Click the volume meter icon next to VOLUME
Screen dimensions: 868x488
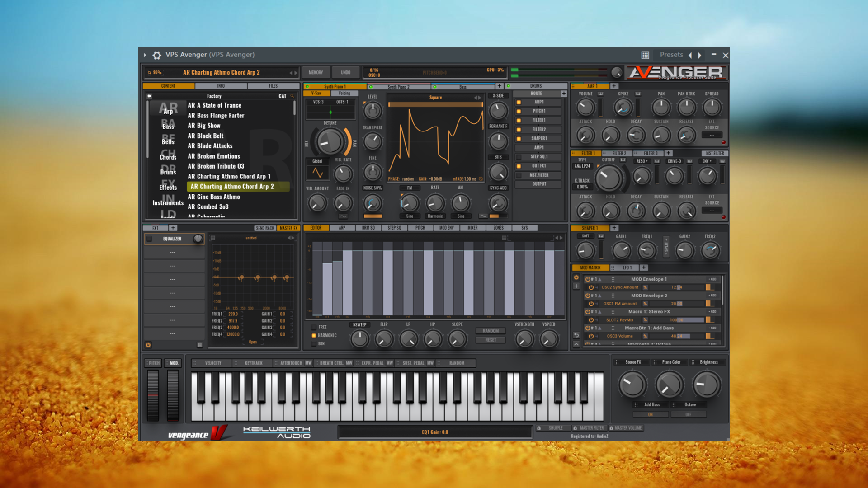click(x=600, y=94)
